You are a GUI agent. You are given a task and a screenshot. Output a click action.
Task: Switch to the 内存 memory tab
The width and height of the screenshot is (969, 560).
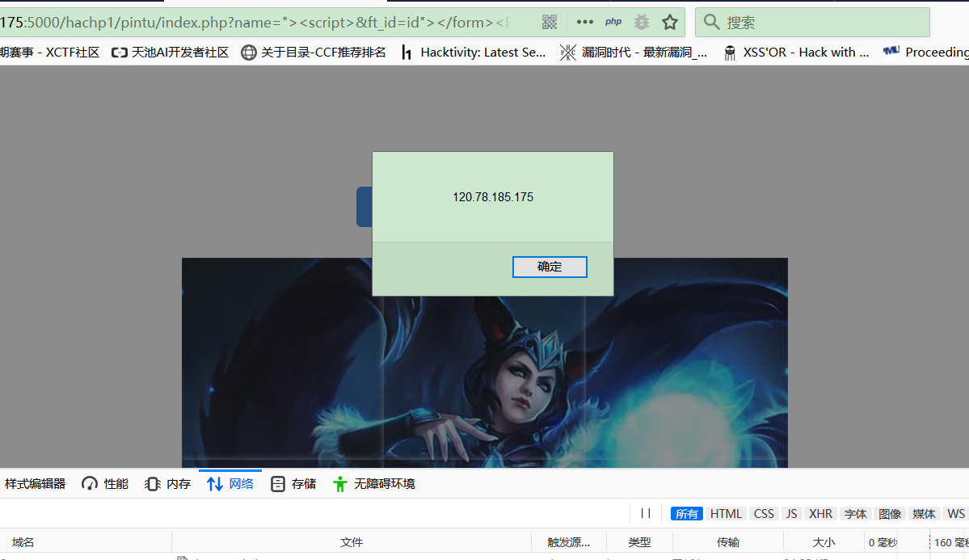[x=168, y=484]
